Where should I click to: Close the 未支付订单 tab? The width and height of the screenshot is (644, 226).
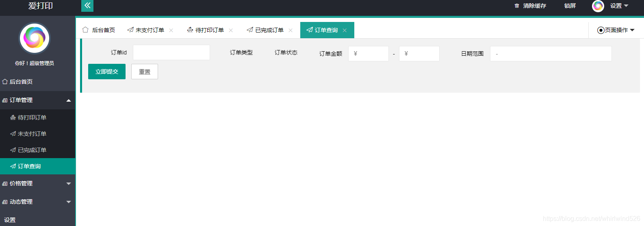pyautogui.click(x=171, y=30)
